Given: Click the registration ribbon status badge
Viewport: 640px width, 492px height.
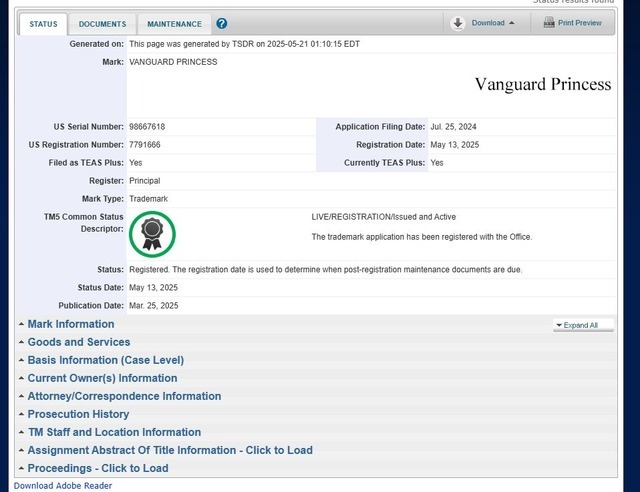Looking at the screenshot, I should (152, 234).
